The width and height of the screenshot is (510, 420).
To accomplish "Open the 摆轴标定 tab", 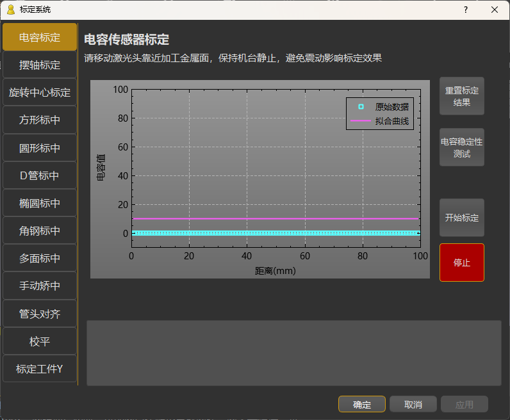I will pos(40,65).
